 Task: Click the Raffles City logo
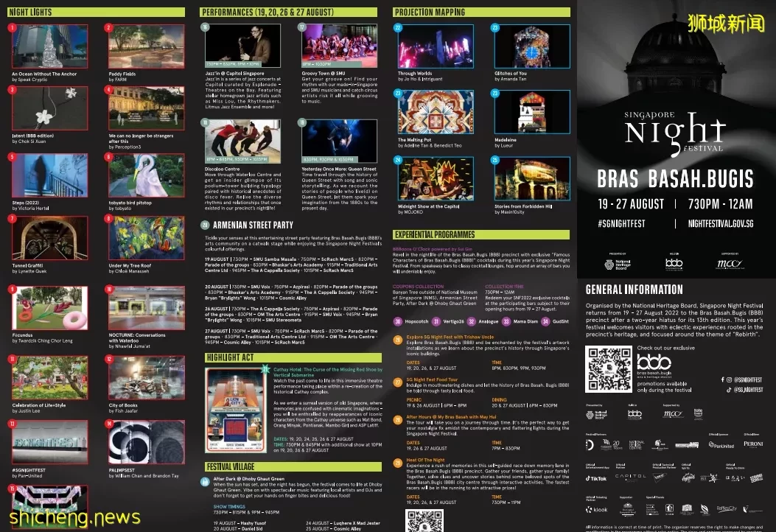(727, 508)
